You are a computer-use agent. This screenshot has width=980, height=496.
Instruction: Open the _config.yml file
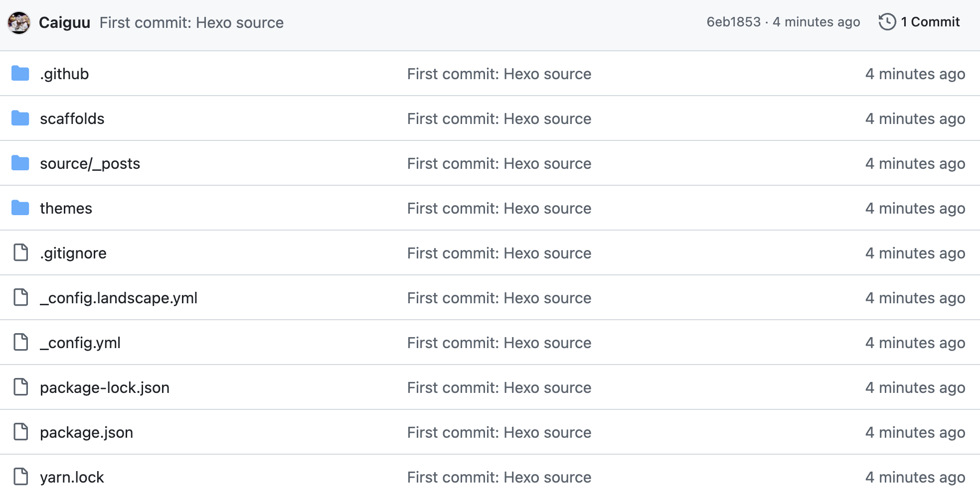click(x=80, y=343)
